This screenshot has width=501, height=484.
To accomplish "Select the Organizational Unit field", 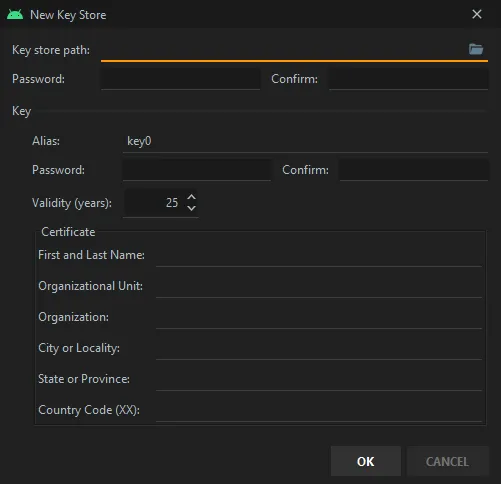I will coord(319,286).
